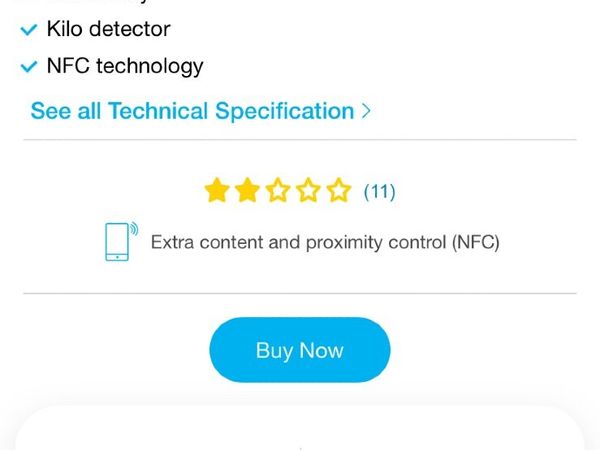This screenshot has height=450, width=600.
Task: Click the word Specification in blue link
Action: click(285, 112)
